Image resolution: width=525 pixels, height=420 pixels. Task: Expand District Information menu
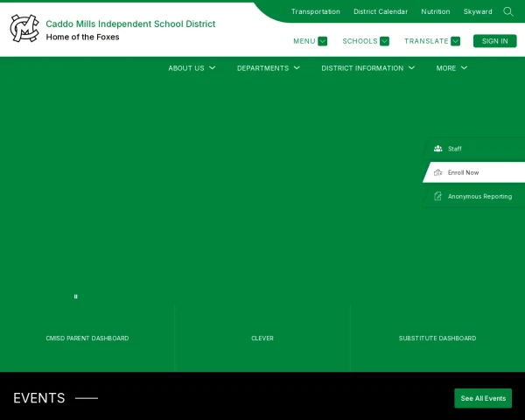click(367, 68)
